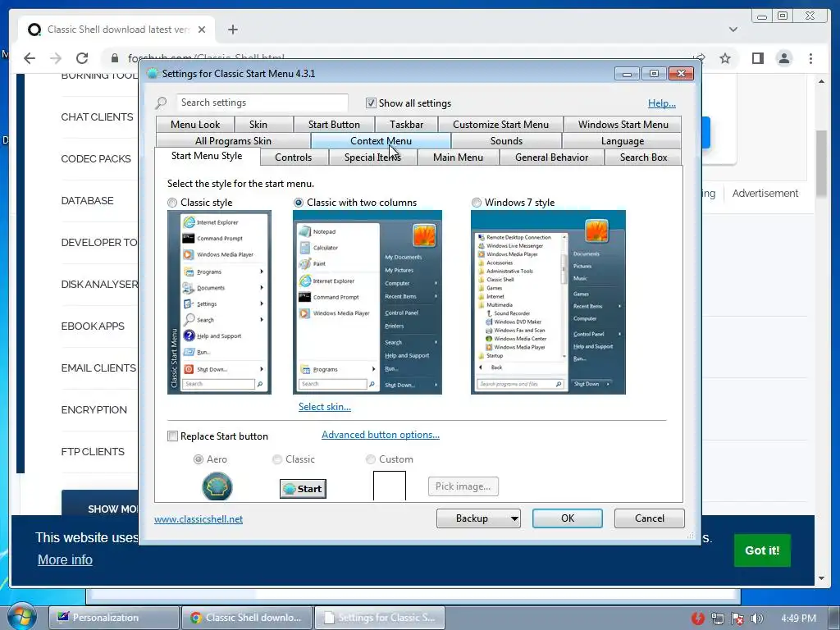The width and height of the screenshot is (840, 630).
Task: Click inside Search settings field
Action: pos(262,103)
